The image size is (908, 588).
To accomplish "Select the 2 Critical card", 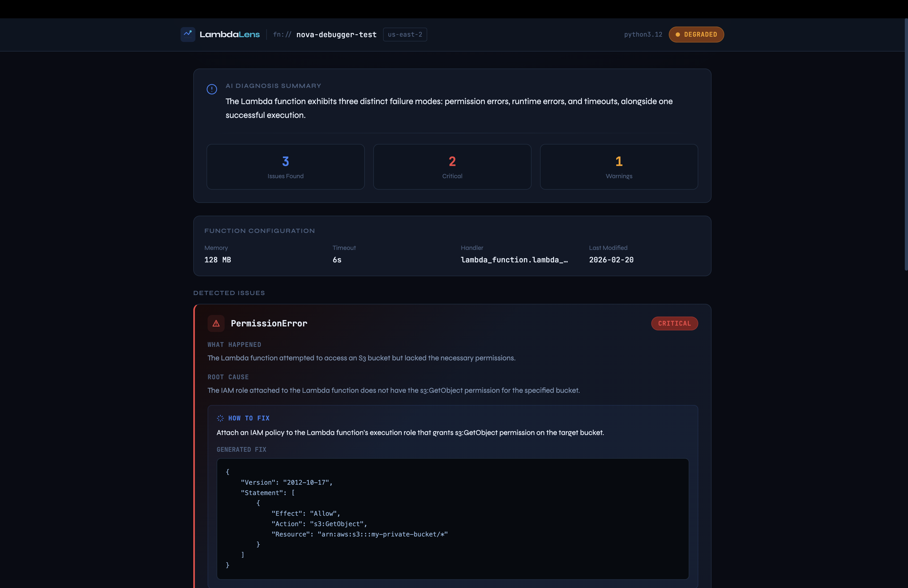I will coord(452,167).
